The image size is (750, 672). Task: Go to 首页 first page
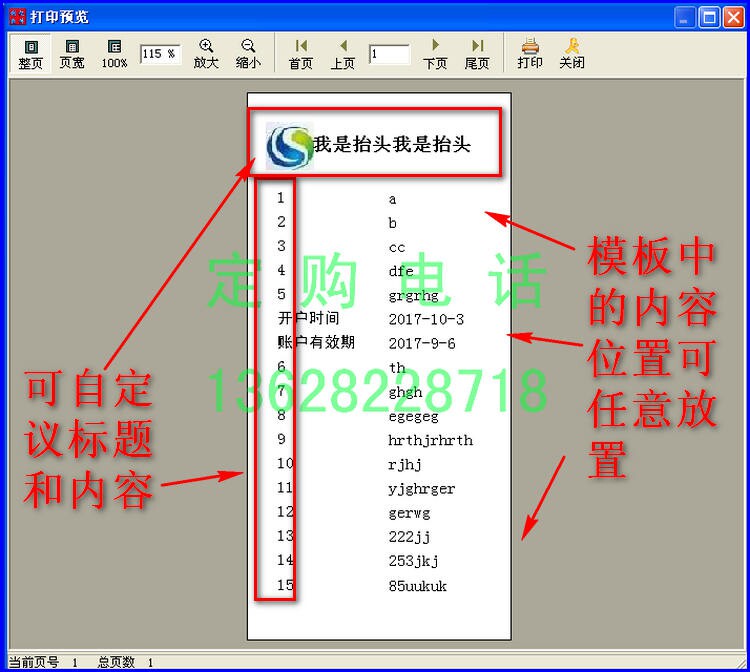301,54
